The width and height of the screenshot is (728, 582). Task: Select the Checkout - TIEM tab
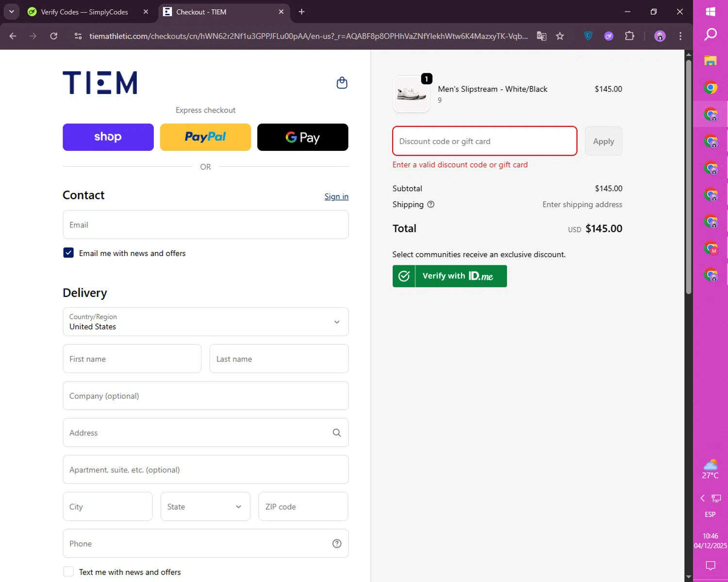(223, 12)
